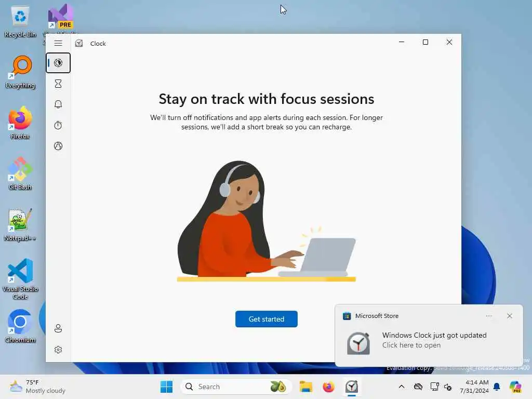Viewport: 532px width, 399px height.
Task: Click the display/network tray icon
Action: (x=434, y=387)
